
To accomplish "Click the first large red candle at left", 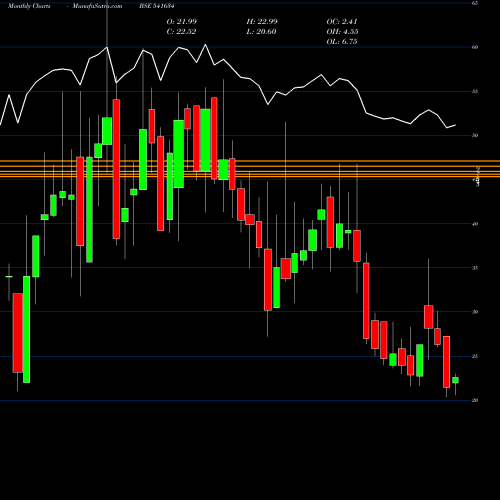I will (18, 333).
